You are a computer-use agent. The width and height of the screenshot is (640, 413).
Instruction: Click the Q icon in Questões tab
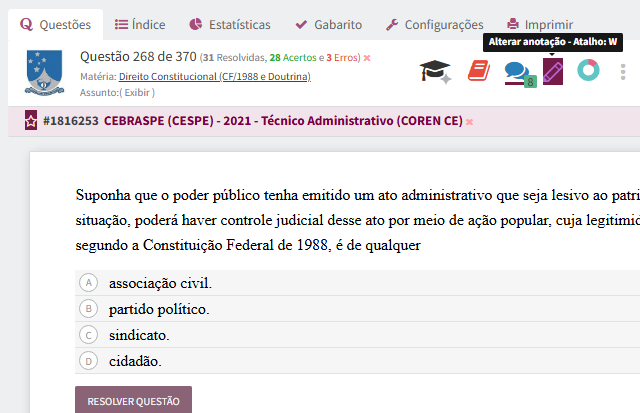26,24
